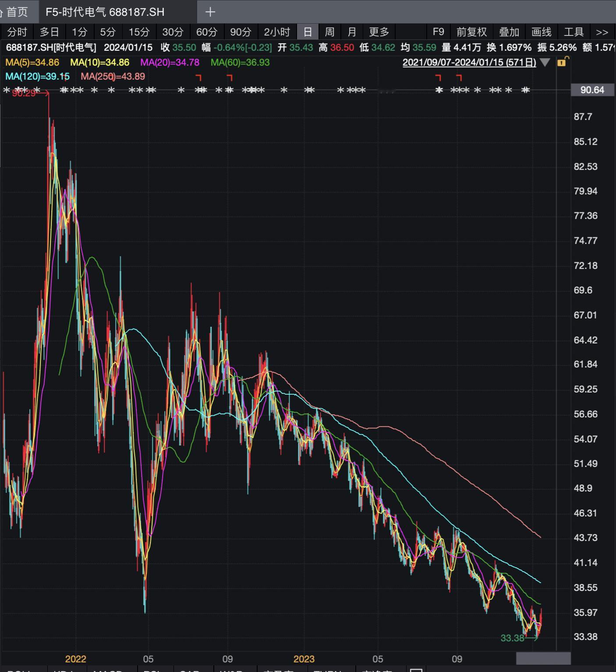Go to the 首页 home tab
This screenshot has height=672, width=616.
click(x=17, y=12)
